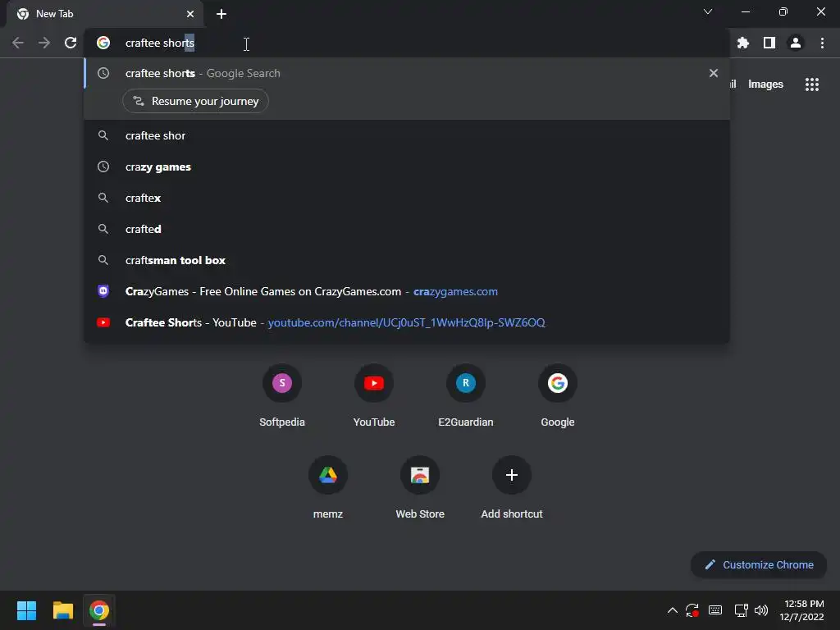Open the YouTube shortcut tile
The image size is (840, 630).
(x=374, y=396)
